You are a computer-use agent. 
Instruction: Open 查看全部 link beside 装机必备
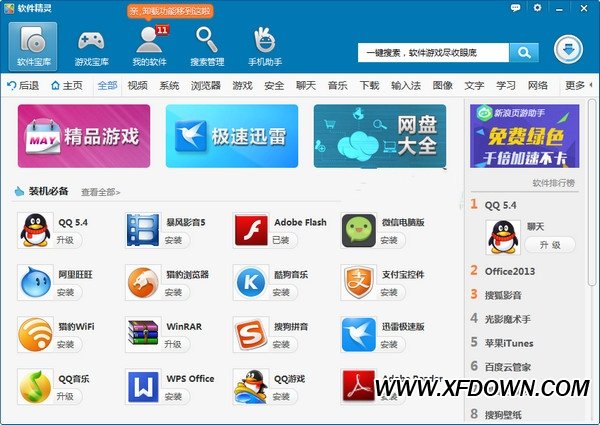click(x=101, y=192)
